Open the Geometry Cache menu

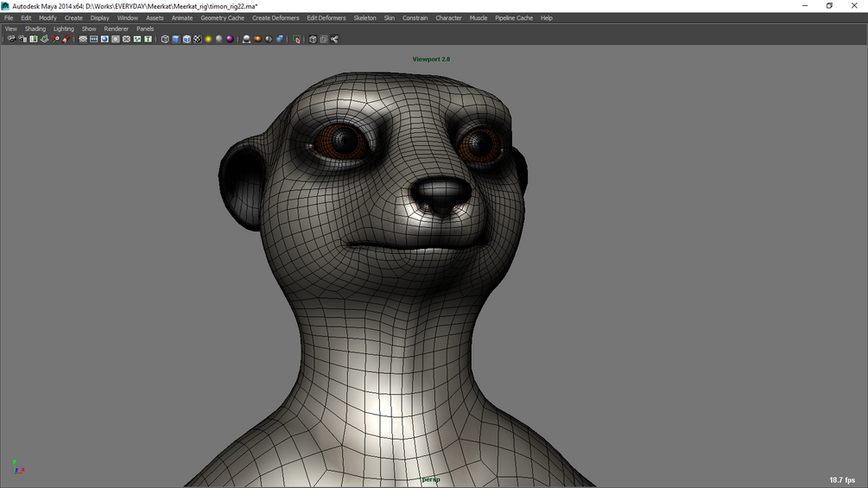coord(222,17)
